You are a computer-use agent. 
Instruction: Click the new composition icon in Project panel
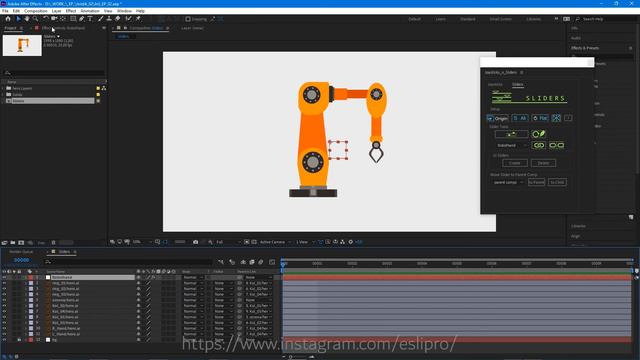(21, 242)
